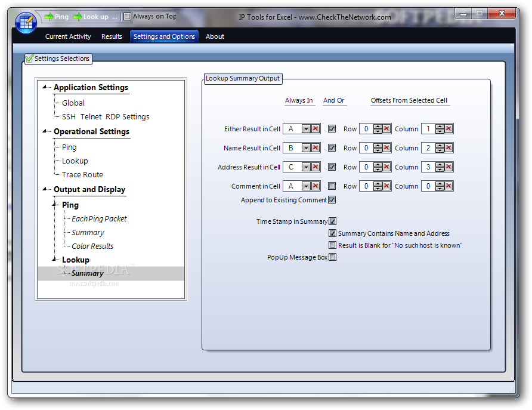
Task: Select Summary under Lookup output node
Action: pos(87,273)
